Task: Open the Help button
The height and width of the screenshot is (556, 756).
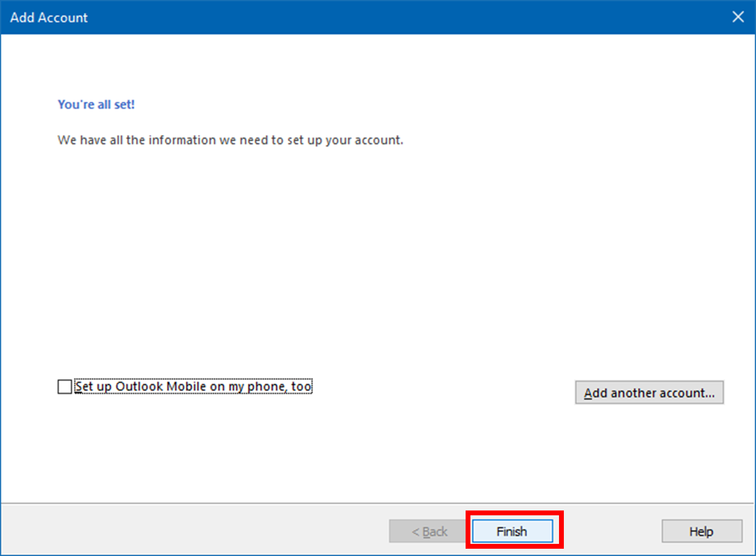Action: pyautogui.click(x=702, y=531)
